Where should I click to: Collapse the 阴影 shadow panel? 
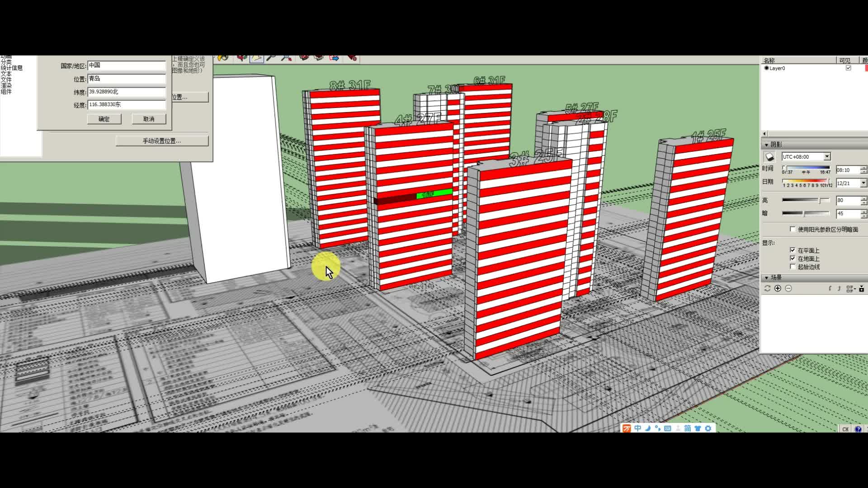pos(767,145)
